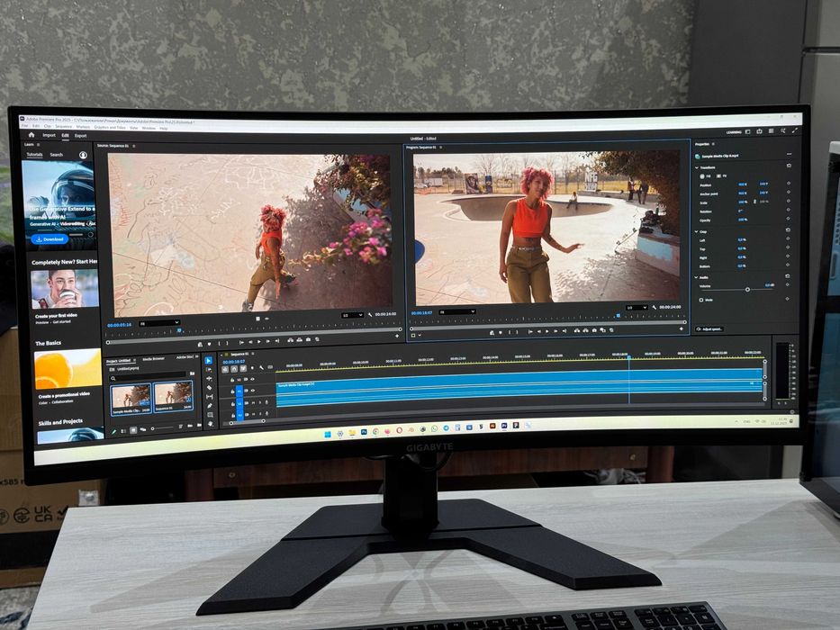Viewport: 840px width, 630px height.
Task: Switch to Media Browser tab
Action: coord(154,359)
